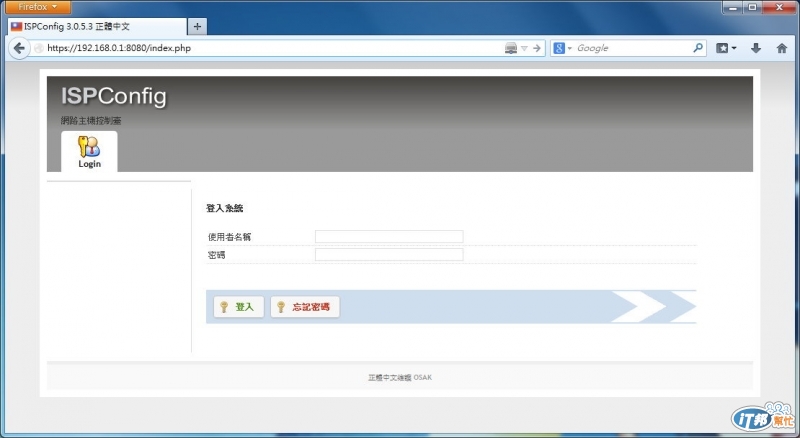
Task: Go to the home page icon
Action: 782,48
